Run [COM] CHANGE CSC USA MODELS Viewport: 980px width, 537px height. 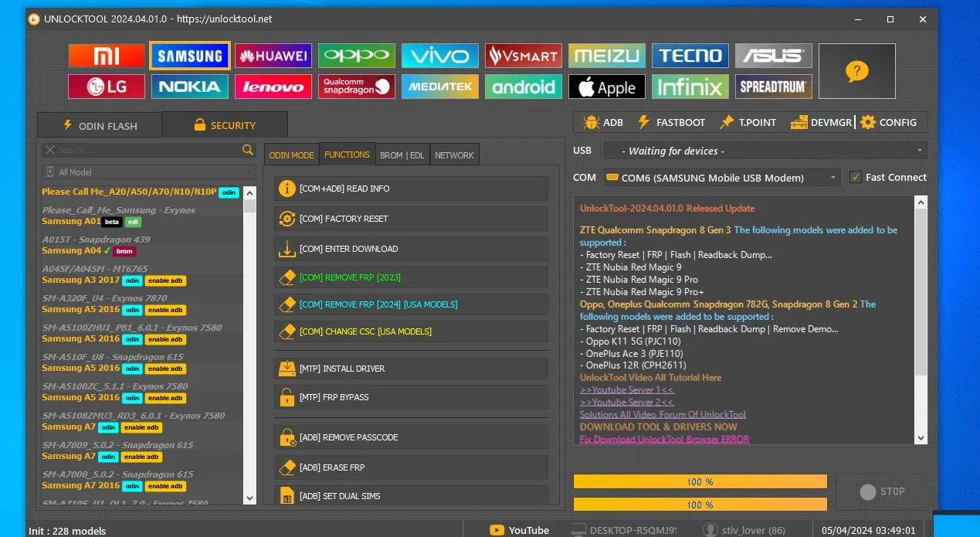pyautogui.click(x=411, y=331)
